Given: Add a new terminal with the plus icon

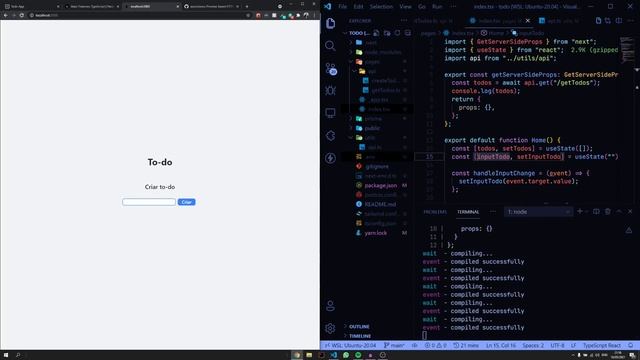Looking at the screenshot, I should [x=580, y=211].
